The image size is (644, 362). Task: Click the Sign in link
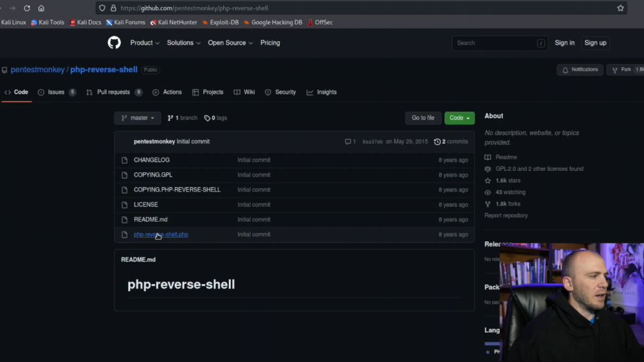point(564,43)
